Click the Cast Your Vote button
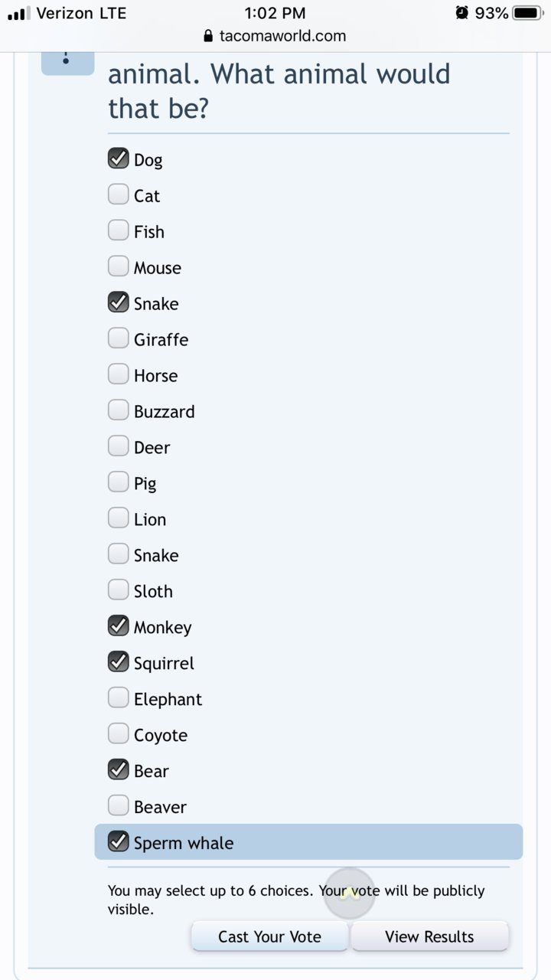The image size is (551, 980). click(x=269, y=936)
